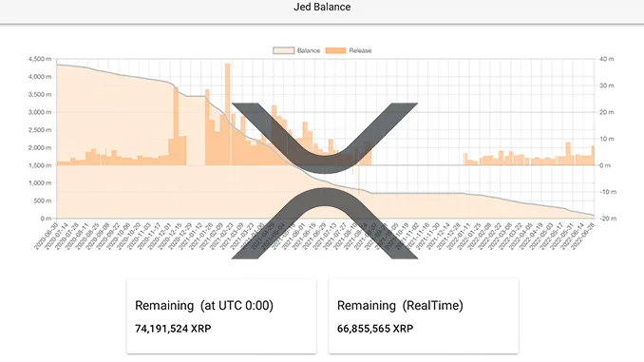This screenshot has height=362, width=644.
Task: Click the 40 m right axis label
Action: (607, 59)
